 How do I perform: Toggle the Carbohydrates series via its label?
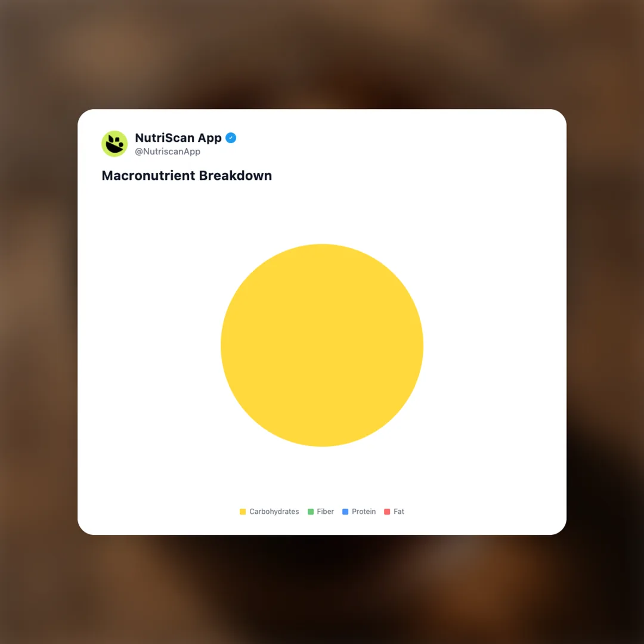click(274, 512)
